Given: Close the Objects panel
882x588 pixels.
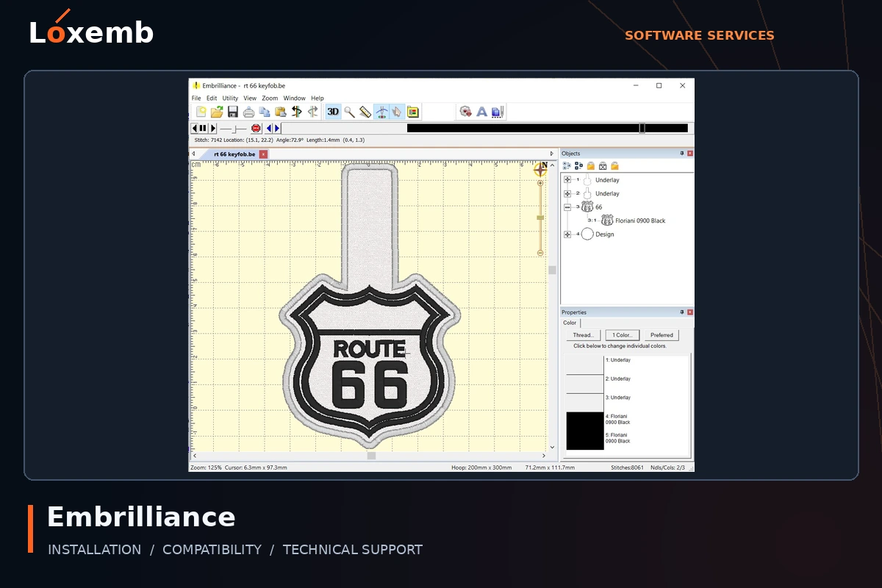Looking at the screenshot, I should click(x=690, y=154).
